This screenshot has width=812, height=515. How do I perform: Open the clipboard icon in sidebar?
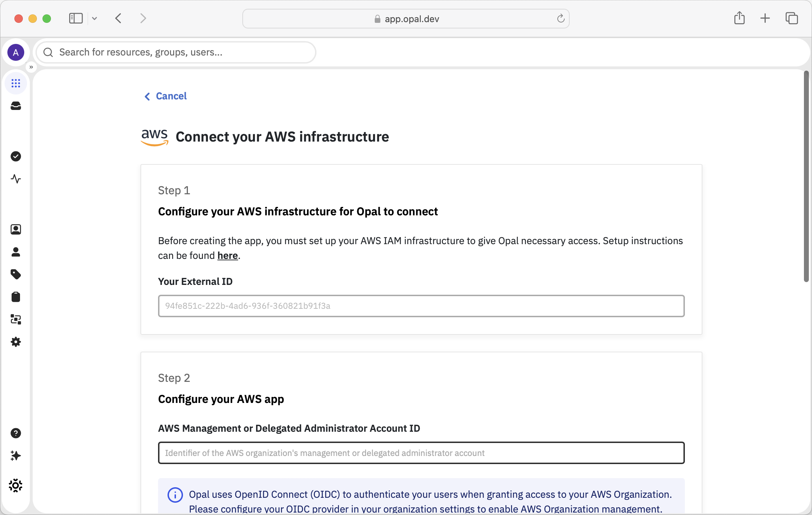tap(16, 297)
